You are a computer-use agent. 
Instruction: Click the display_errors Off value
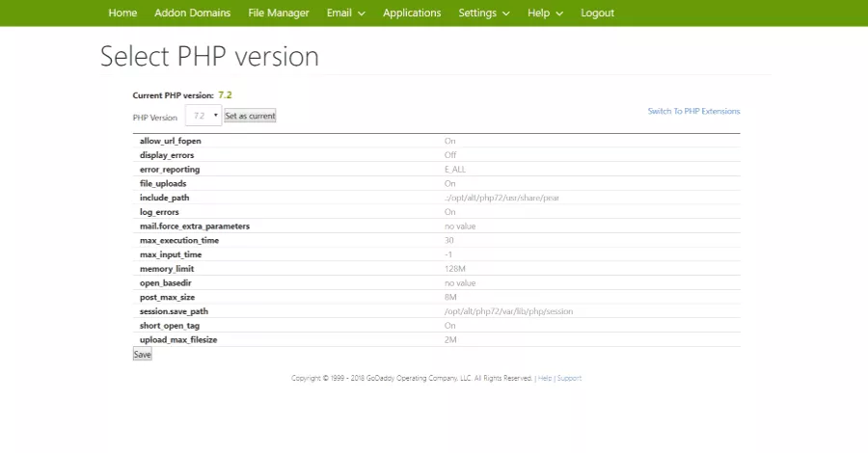point(450,155)
